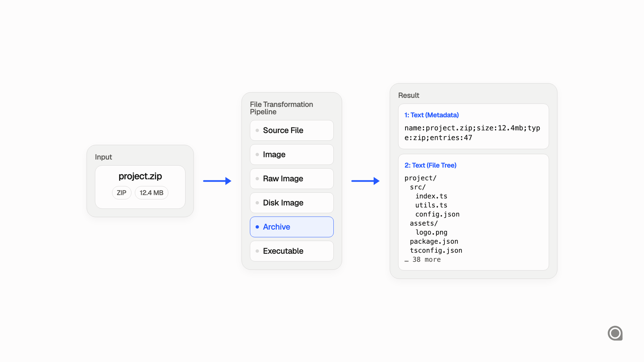The image size is (644, 362).
Task: Click the File Transformation Pipeline header
Action: pyautogui.click(x=281, y=108)
